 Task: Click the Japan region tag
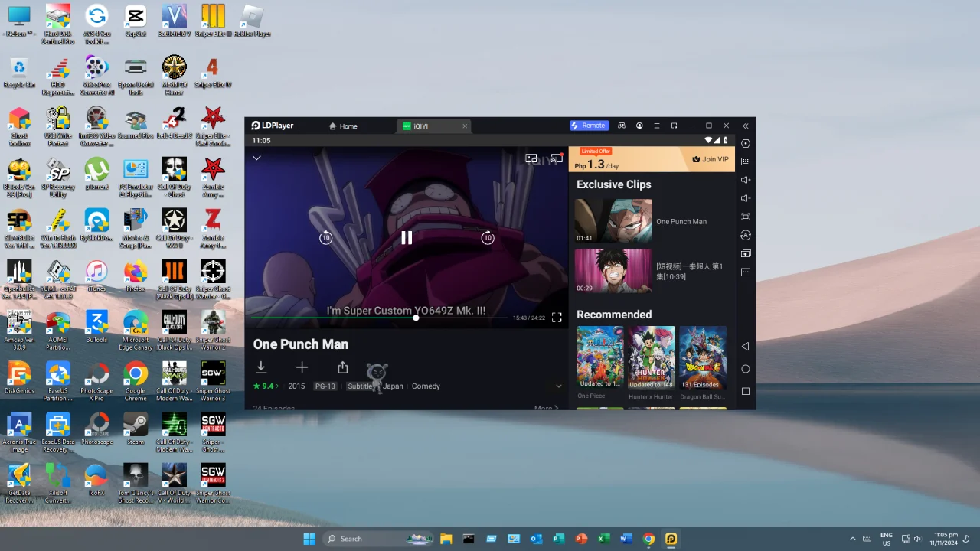[x=393, y=386]
